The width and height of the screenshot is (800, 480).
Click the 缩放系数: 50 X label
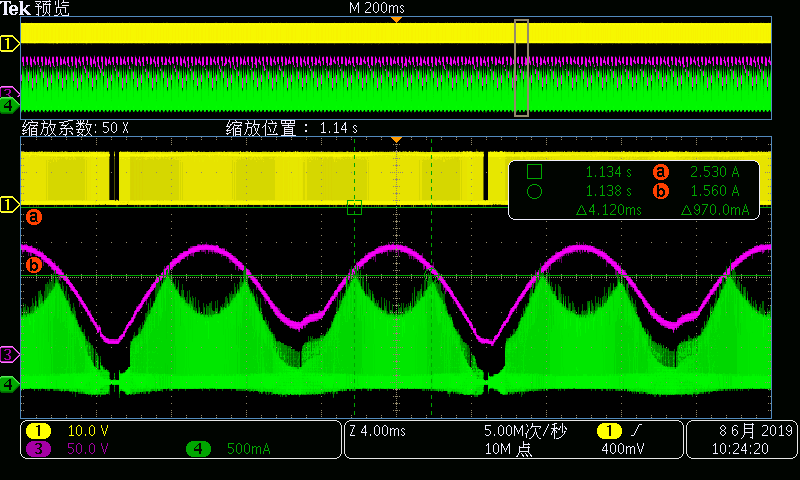tap(75, 128)
